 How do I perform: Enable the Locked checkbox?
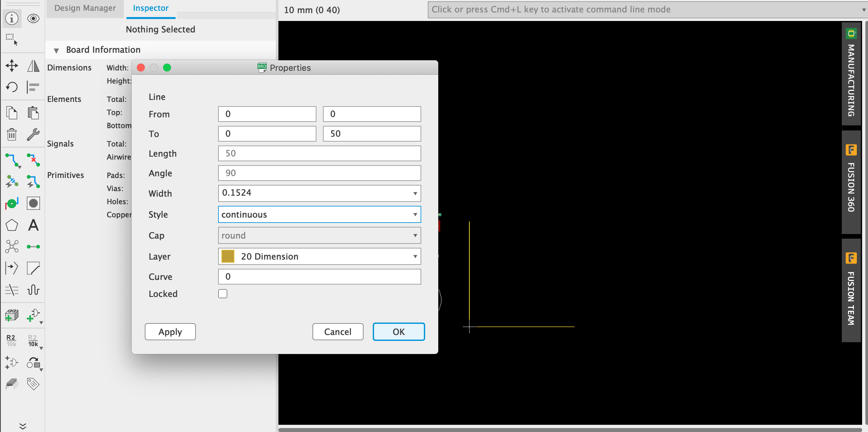[222, 293]
